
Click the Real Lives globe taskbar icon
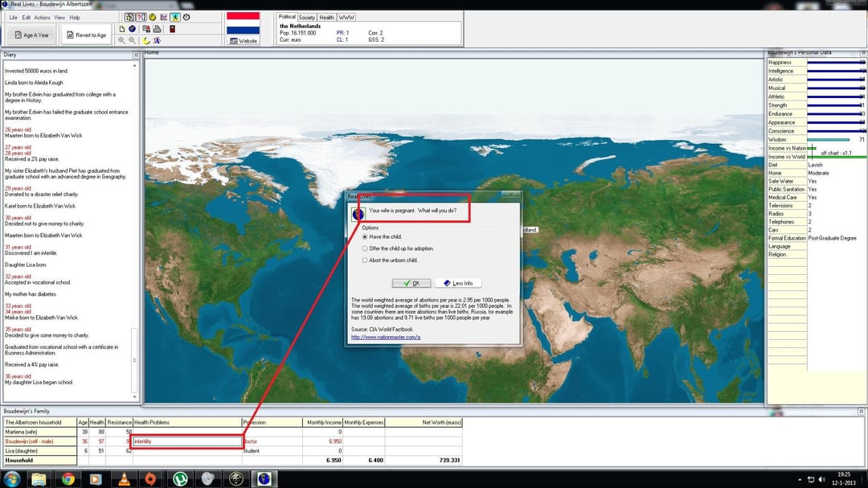264,479
